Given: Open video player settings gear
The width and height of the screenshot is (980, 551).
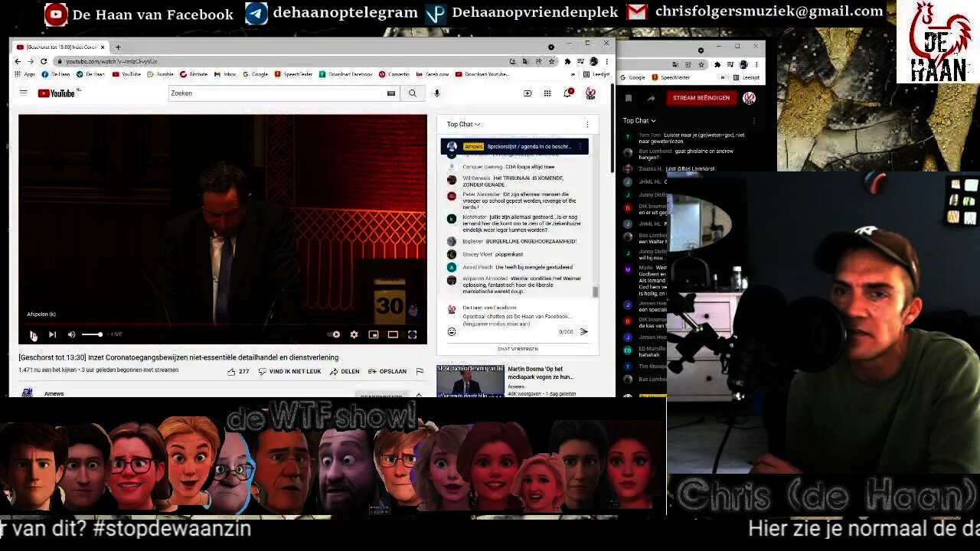Looking at the screenshot, I should click(x=354, y=334).
